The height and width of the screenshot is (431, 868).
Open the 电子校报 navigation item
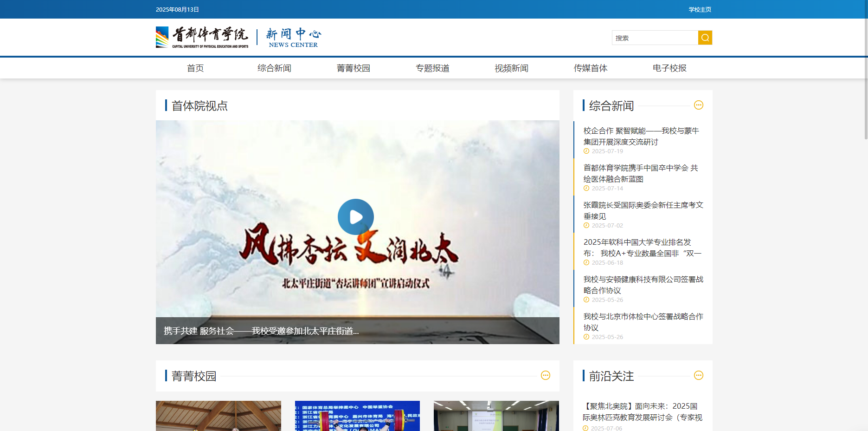(669, 68)
